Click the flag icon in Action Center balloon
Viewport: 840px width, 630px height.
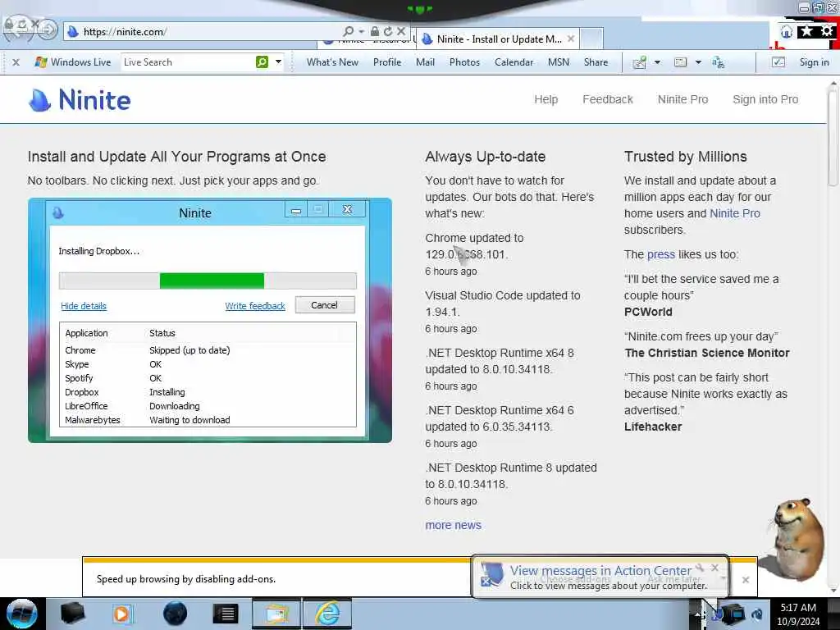491,575
